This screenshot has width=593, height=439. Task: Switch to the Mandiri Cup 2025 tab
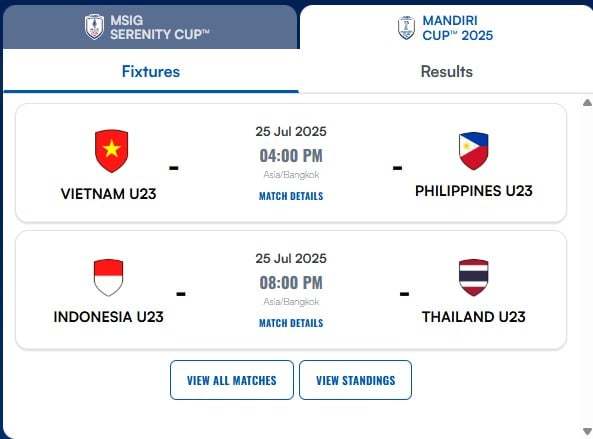point(446,27)
